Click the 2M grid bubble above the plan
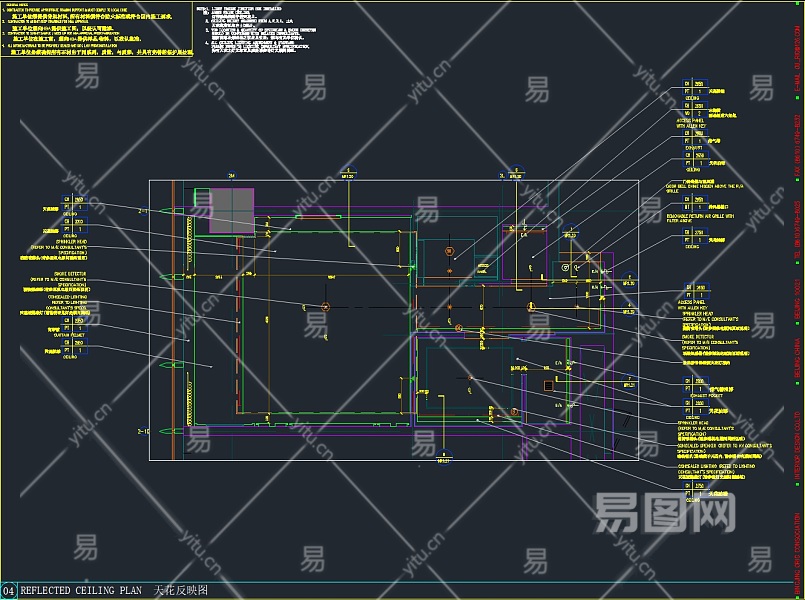Image resolution: width=805 pixels, height=600 pixels. (231, 174)
